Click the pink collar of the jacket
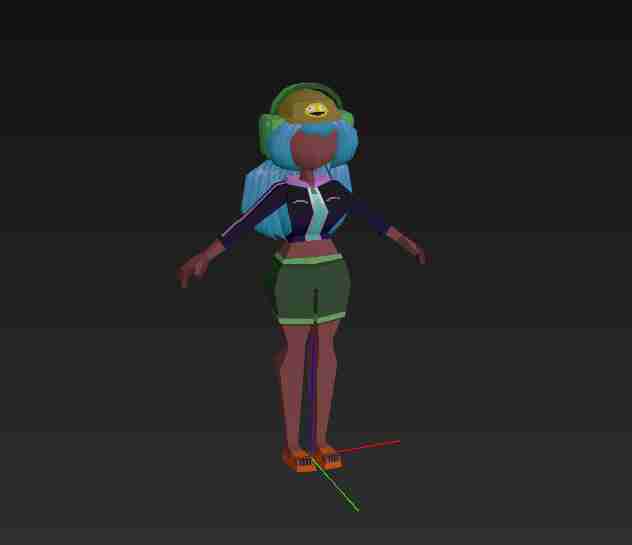The height and width of the screenshot is (545, 632). (x=307, y=180)
